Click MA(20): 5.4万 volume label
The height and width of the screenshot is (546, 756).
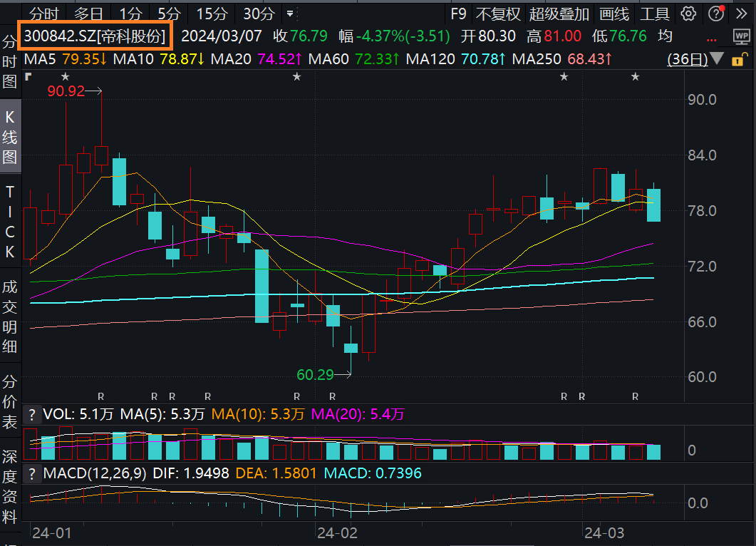[358, 414]
